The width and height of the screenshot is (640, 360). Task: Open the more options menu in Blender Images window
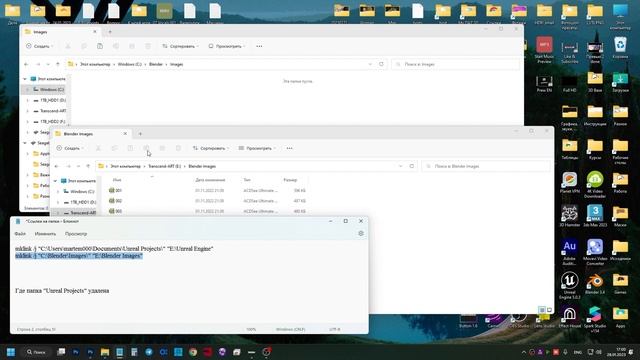tap(289, 148)
